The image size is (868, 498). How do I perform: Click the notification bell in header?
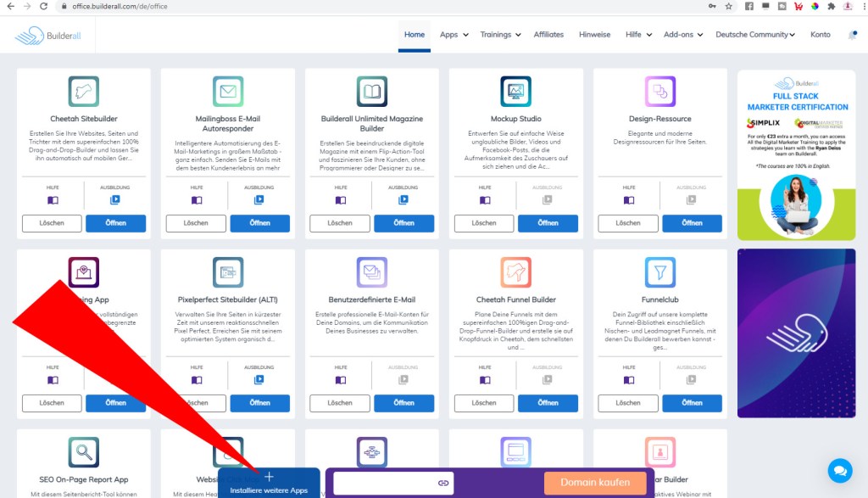pyautogui.click(x=852, y=35)
